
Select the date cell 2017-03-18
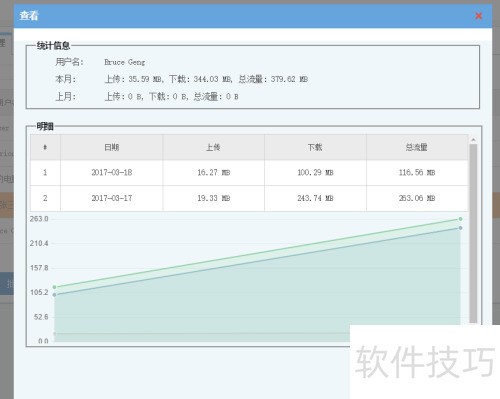coord(112,173)
